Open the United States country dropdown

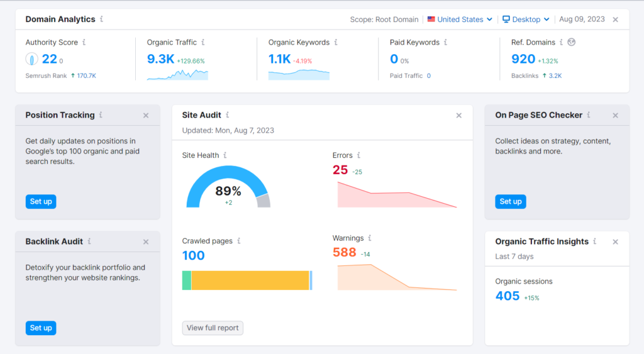coord(460,19)
